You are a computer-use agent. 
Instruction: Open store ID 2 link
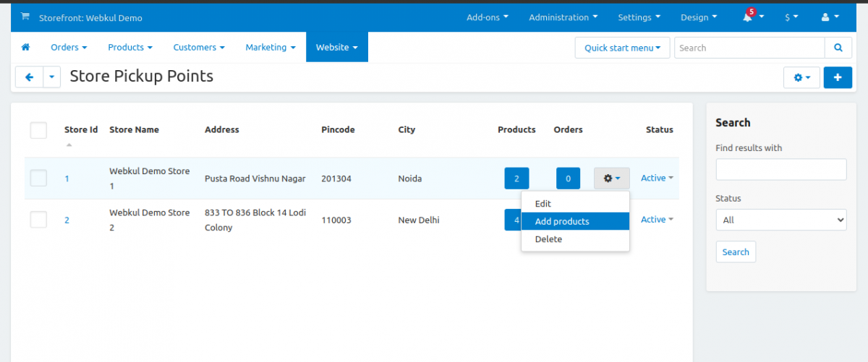tap(67, 220)
